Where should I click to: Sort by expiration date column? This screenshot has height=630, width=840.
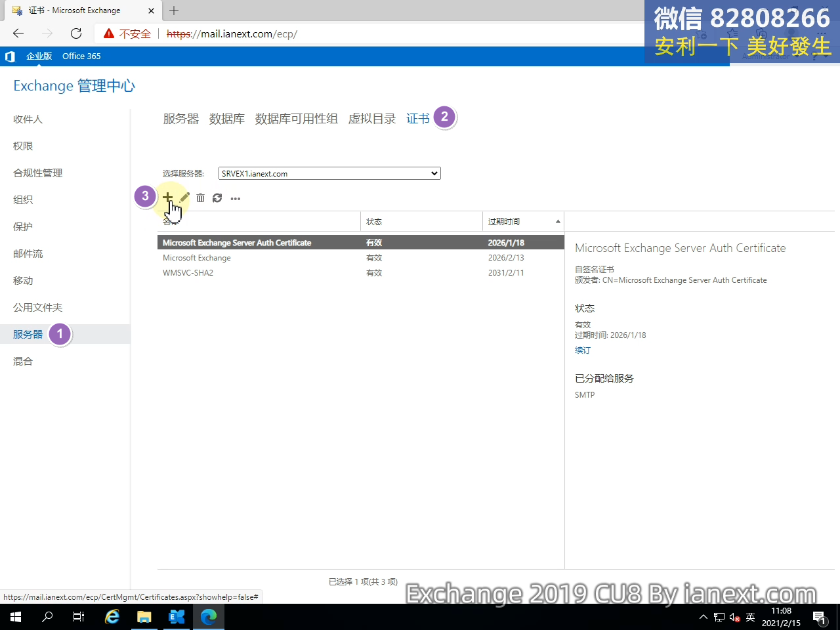pos(523,222)
